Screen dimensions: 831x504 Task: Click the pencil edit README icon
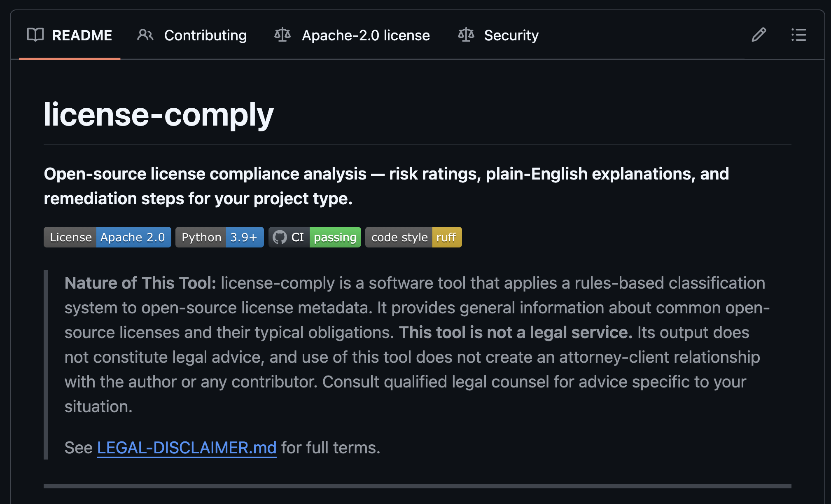tap(759, 35)
